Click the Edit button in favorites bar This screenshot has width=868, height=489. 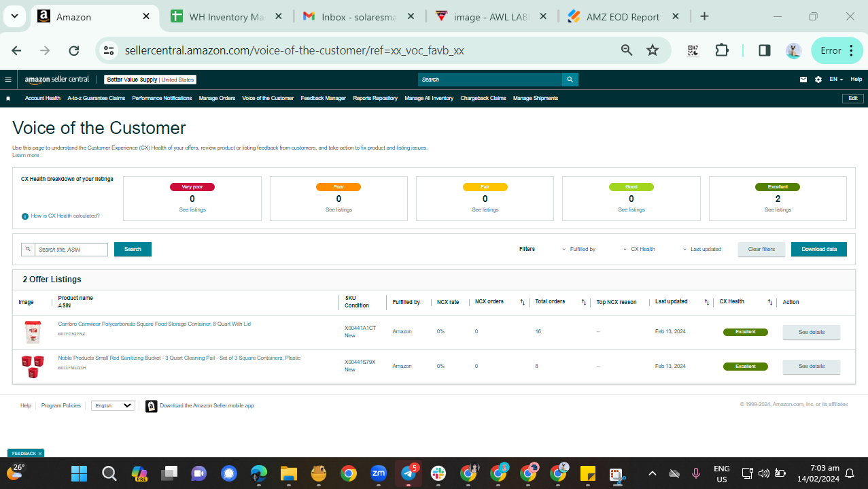tap(853, 99)
